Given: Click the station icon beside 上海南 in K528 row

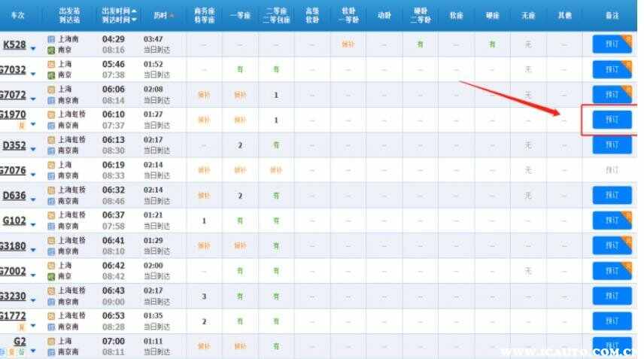Looking at the screenshot, I should pos(51,39).
